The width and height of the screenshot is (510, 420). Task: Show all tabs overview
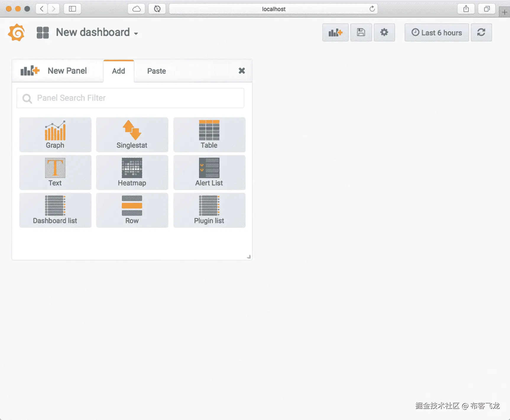(x=487, y=9)
